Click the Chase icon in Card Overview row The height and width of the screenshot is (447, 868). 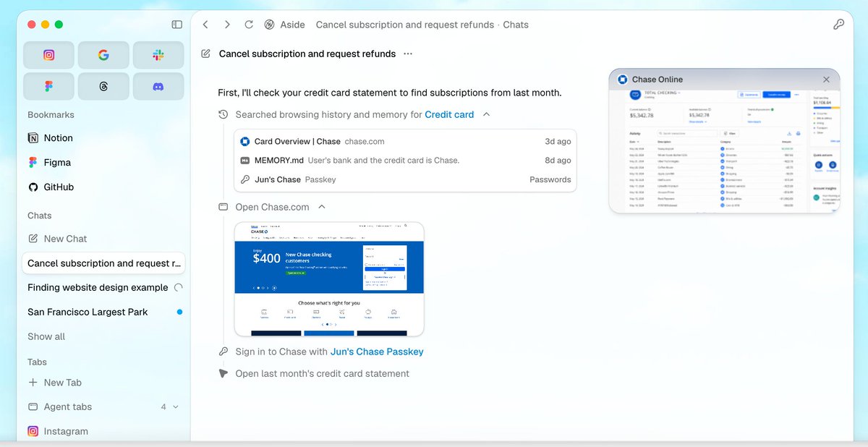(245, 142)
